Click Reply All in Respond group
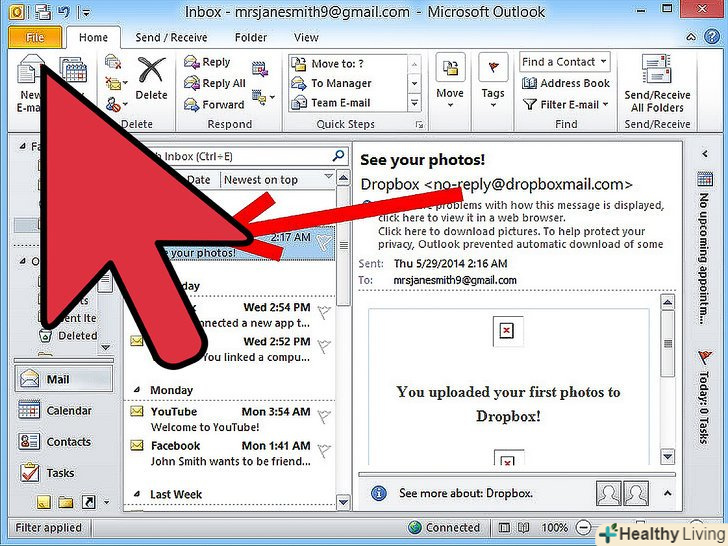The width and height of the screenshot is (728, 546). [x=214, y=83]
